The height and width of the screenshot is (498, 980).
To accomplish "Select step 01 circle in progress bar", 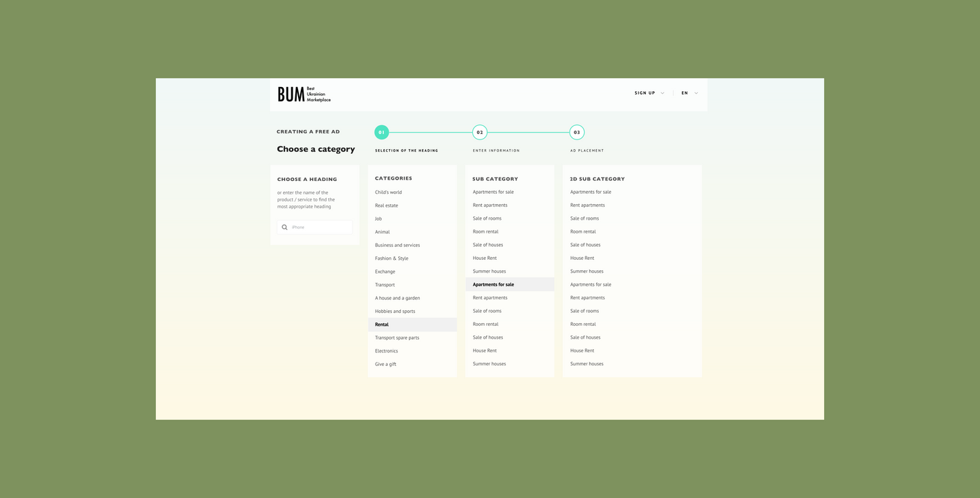I will (x=382, y=132).
